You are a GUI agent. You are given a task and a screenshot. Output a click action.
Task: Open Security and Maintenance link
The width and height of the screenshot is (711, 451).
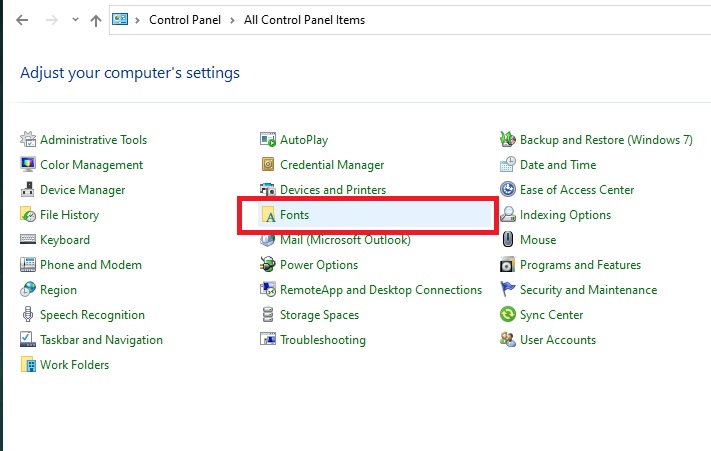pos(589,289)
